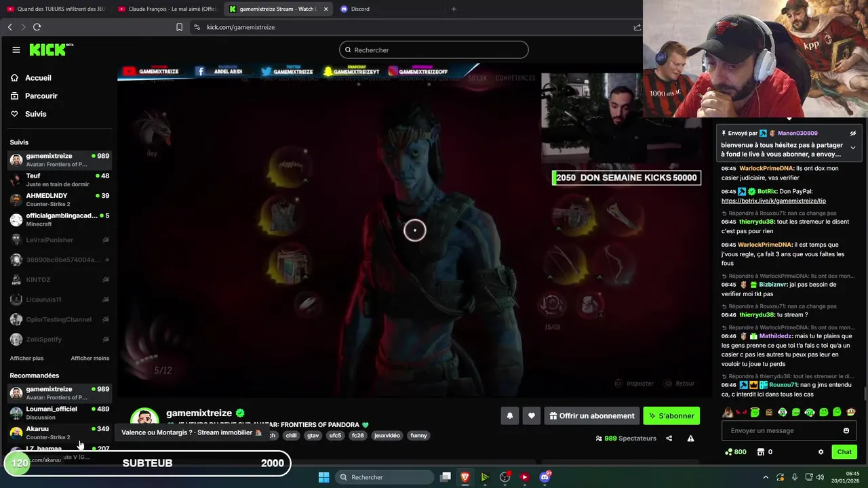Open gamemixtreize in the Recommandées list

coord(60,393)
